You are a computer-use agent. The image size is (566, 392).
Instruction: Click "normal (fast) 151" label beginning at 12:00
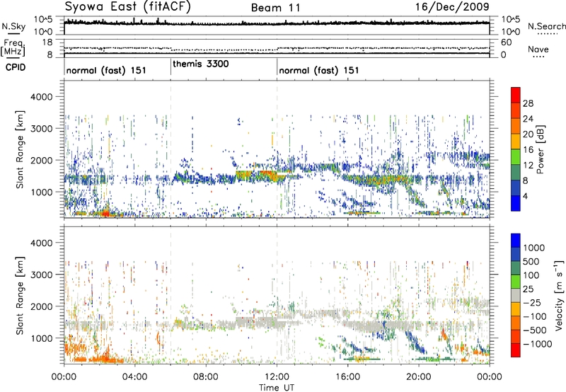coord(319,70)
